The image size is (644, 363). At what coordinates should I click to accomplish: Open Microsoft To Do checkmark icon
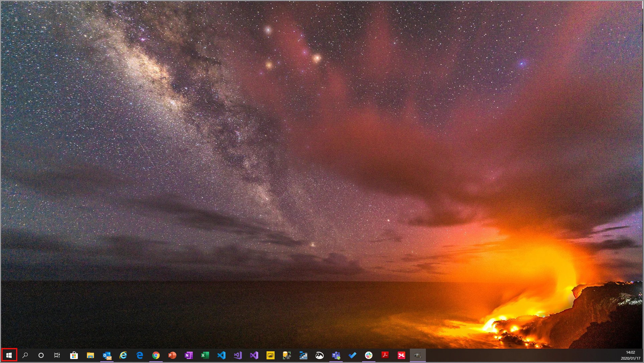pos(352,355)
